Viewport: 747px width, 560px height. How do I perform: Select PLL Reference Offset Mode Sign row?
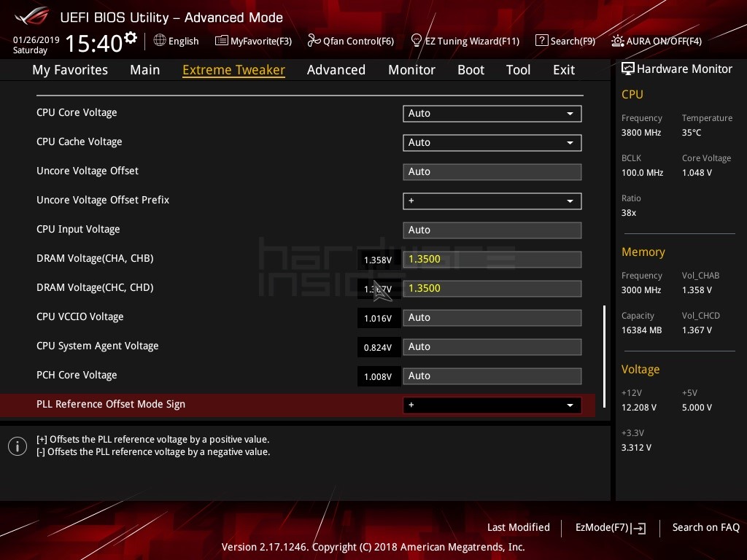click(298, 405)
